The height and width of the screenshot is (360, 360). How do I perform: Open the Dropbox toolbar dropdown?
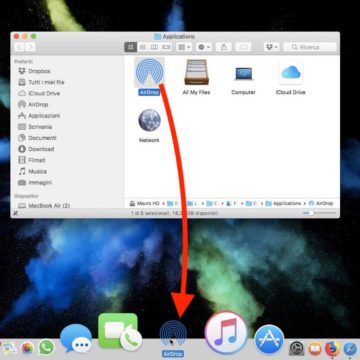click(x=271, y=47)
